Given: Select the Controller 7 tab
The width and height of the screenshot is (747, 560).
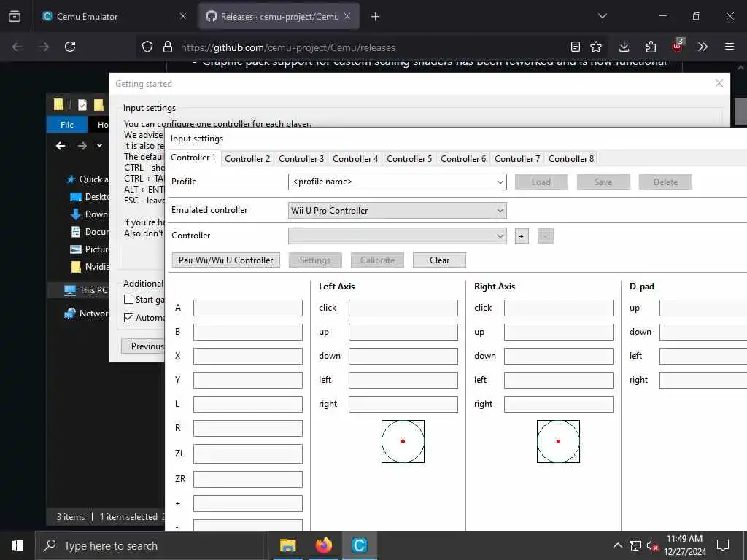Looking at the screenshot, I should (x=517, y=158).
